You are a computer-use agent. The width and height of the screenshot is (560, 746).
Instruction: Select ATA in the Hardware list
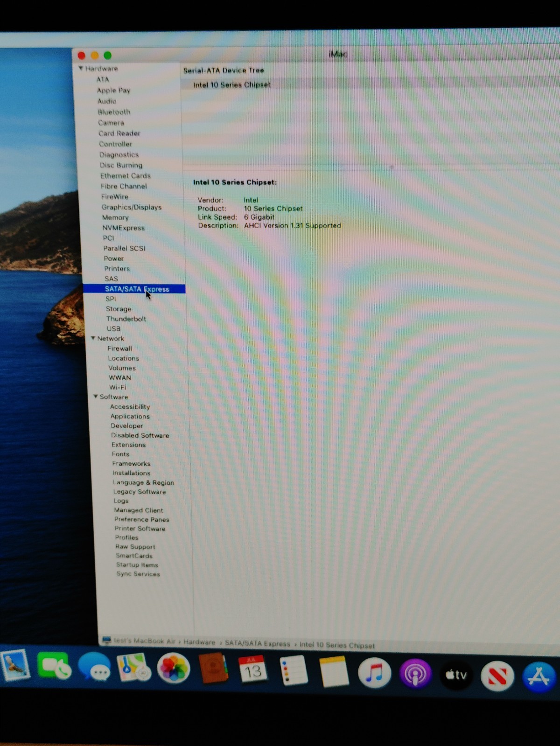pyautogui.click(x=102, y=79)
